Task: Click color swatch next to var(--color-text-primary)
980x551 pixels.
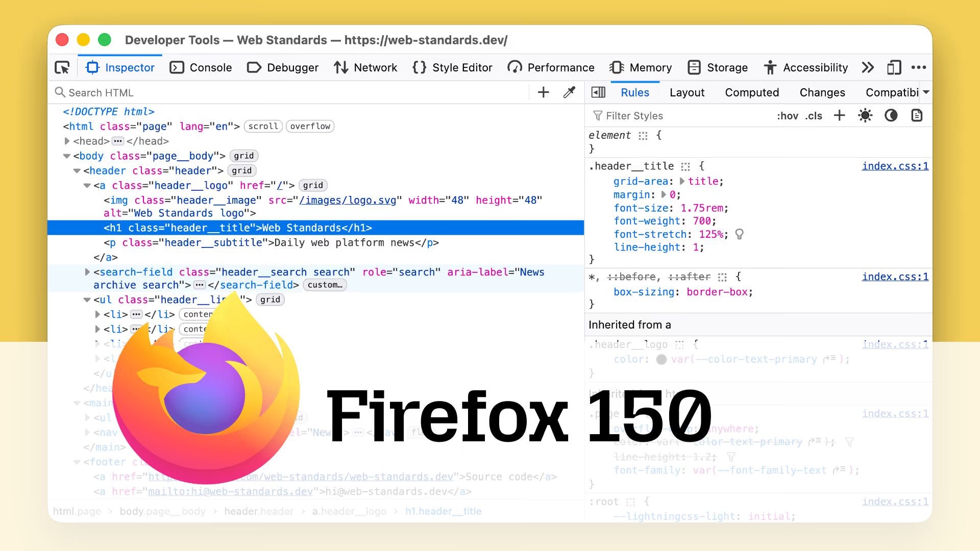Action: coord(661,359)
